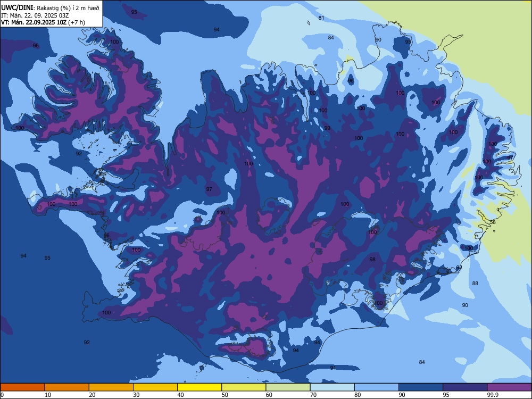This screenshot has width=532, height=399.
Task: Click the 95–99.9 indigo legend swatch
Action: coord(465,387)
